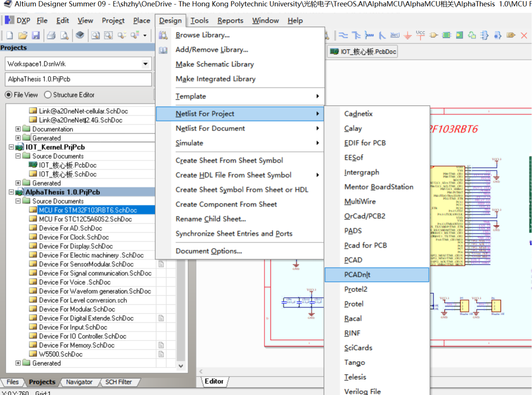
Task: Switch to the SCH Filter tab
Action: coord(118,382)
